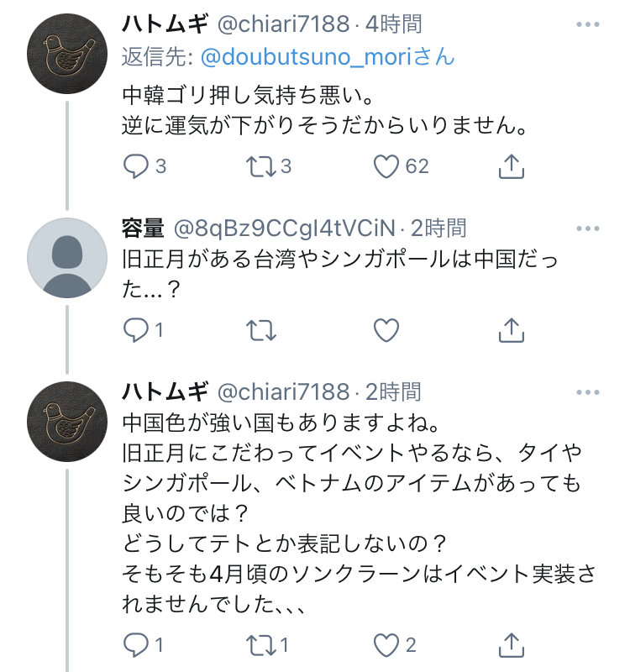The height and width of the screenshot is (672, 630).
Task: Open more options on 容量's tweet
Action: point(586,228)
